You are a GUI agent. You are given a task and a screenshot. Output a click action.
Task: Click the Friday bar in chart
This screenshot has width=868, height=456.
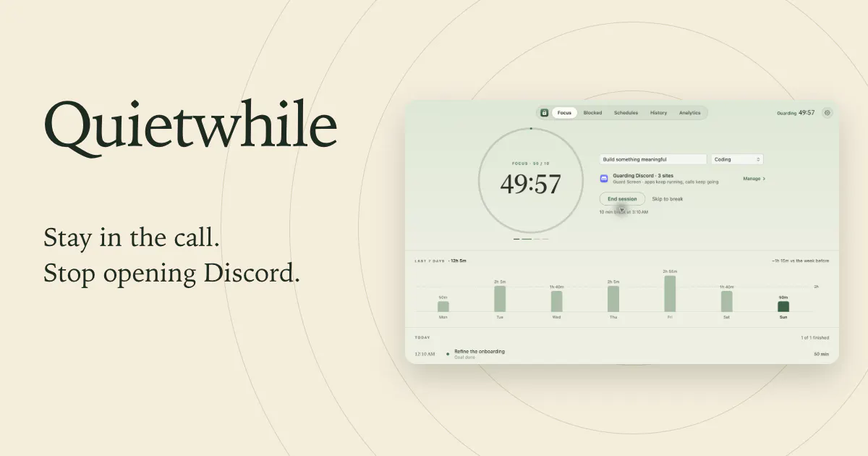tap(670, 294)
